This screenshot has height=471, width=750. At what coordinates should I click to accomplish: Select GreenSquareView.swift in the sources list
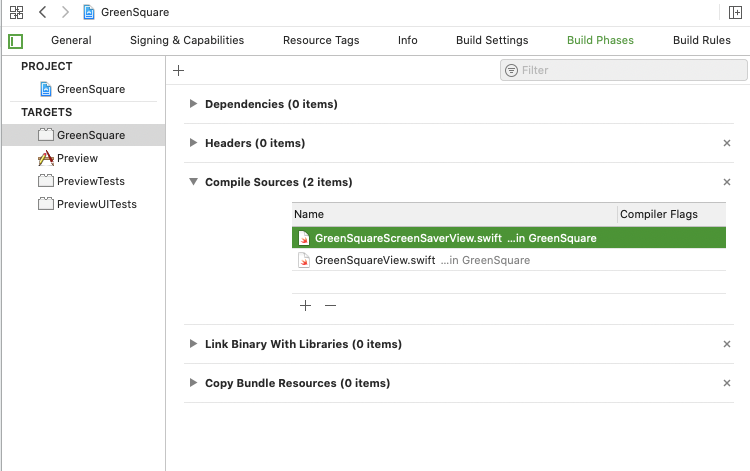pos(375,260)
